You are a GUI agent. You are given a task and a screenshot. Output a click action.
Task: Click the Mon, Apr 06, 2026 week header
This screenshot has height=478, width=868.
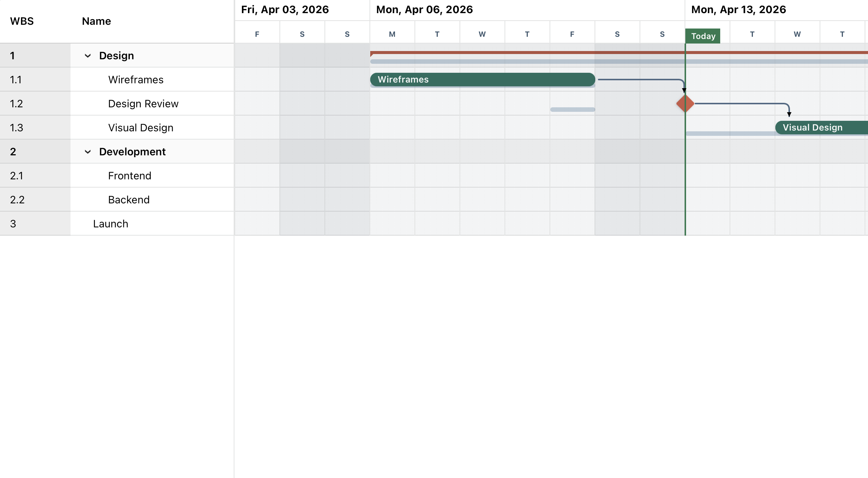click(527, 10)
